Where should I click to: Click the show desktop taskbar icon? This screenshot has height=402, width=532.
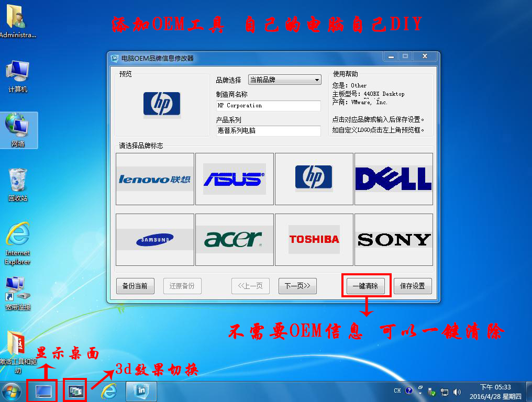[x=43, y=392]
